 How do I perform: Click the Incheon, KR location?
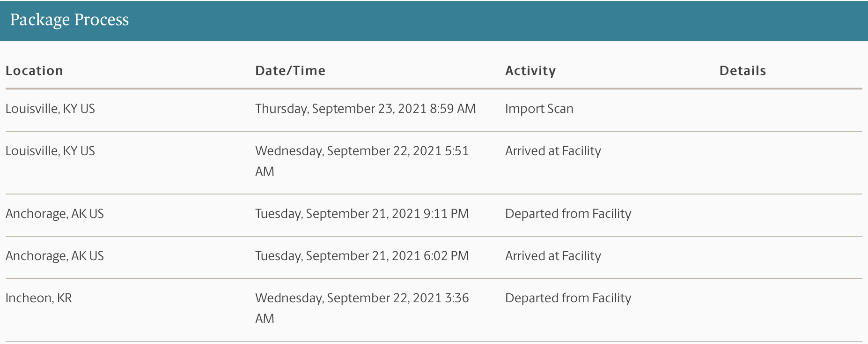pos(38,298)
